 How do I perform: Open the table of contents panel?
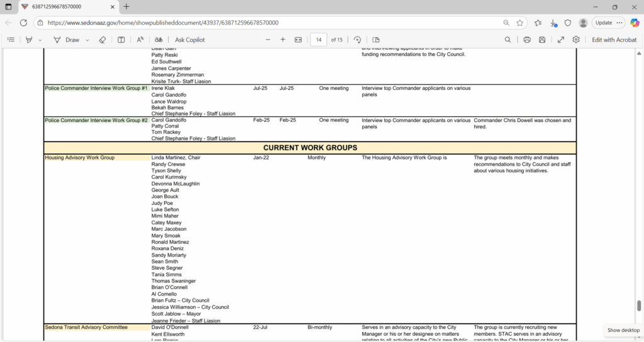pos(11,40)
